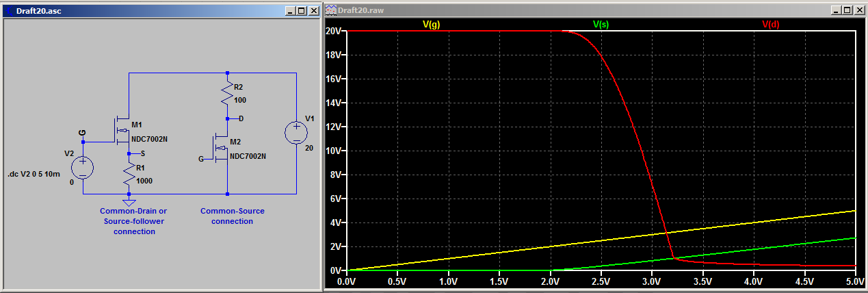Minimize the Draft20.raw waveform window
Image resolution: width=868 pixels, height=293 pixels.
(837, 11)
